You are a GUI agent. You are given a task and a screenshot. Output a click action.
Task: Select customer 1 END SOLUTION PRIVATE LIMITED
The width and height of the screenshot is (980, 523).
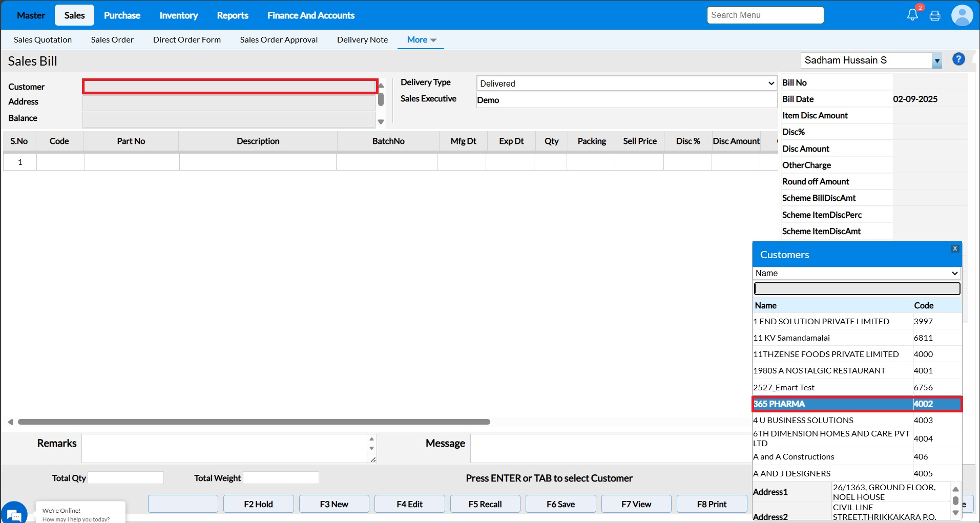(857, 322)
